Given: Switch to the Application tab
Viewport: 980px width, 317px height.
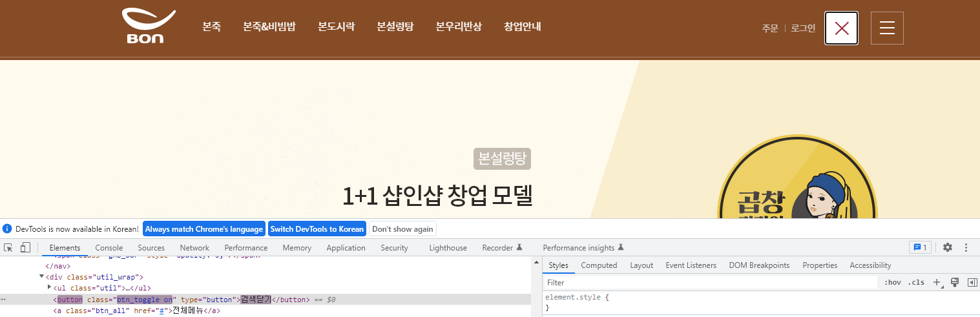Looking at the screenshot, I should 346,247.
